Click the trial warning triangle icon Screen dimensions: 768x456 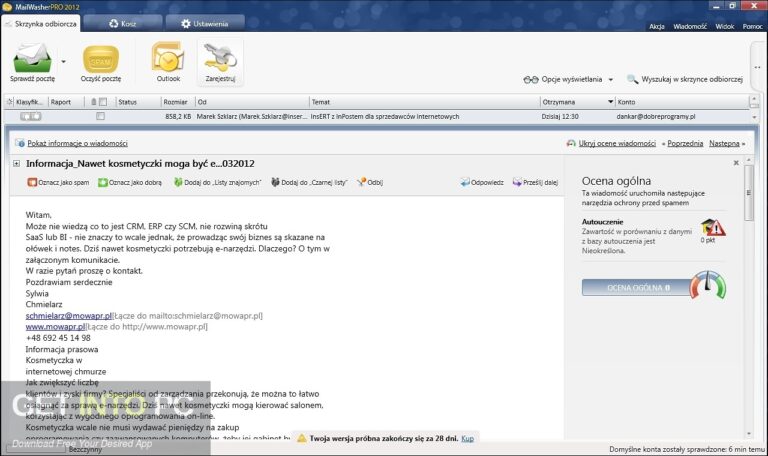302,438
